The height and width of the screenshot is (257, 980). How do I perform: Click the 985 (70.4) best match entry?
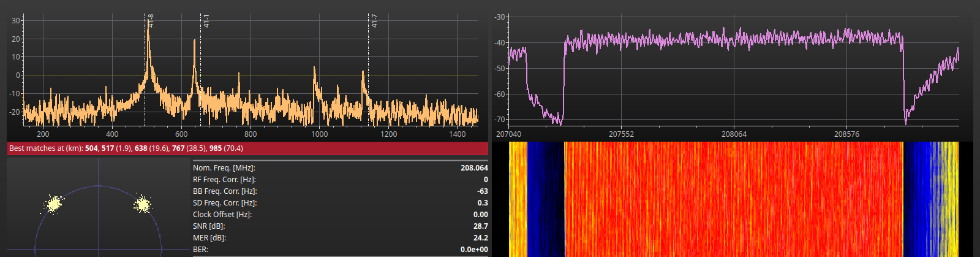(226, 148)
